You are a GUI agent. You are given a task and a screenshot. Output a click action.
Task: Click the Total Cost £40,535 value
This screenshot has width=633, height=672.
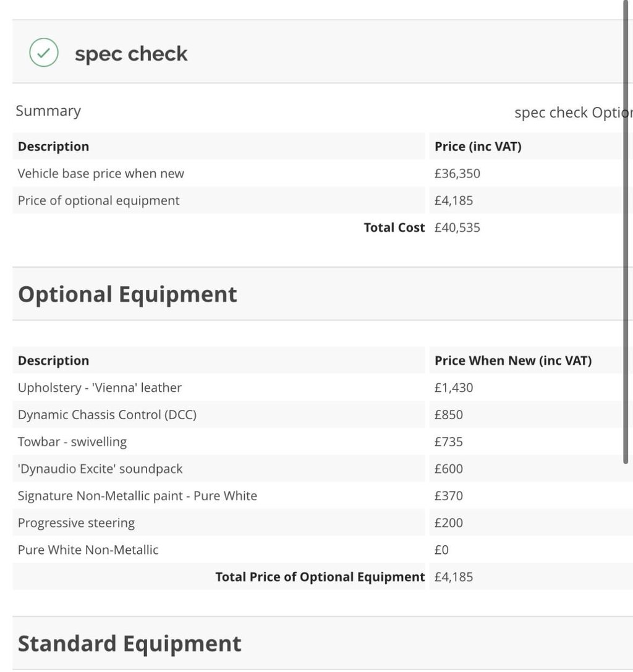click(457, 228)
